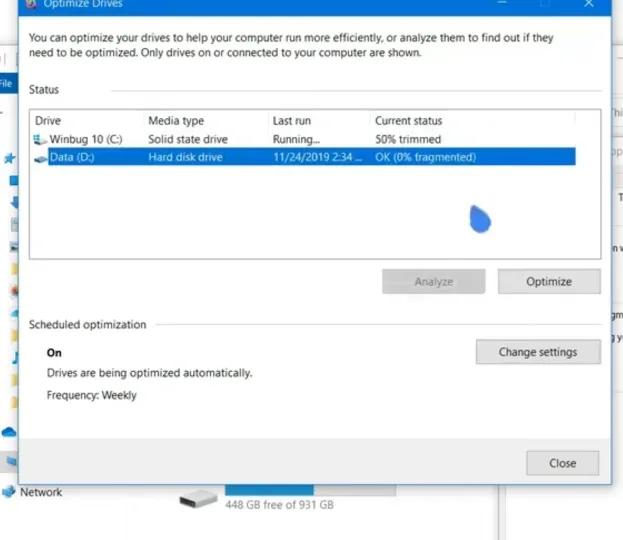Click the drive usage bar in File Explorer
The height and width of the screenshot is (540, 623).
tap(310, 490)
